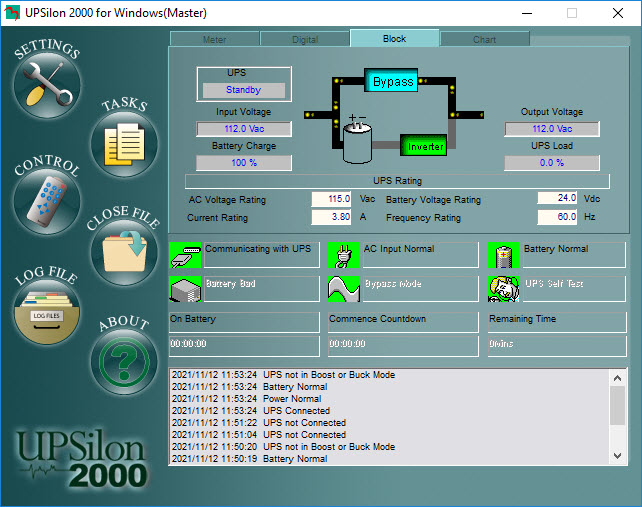Screen dimensions: 642x507
Task: Click the Inverter block in diagram
Action: [x=424, y=145]
